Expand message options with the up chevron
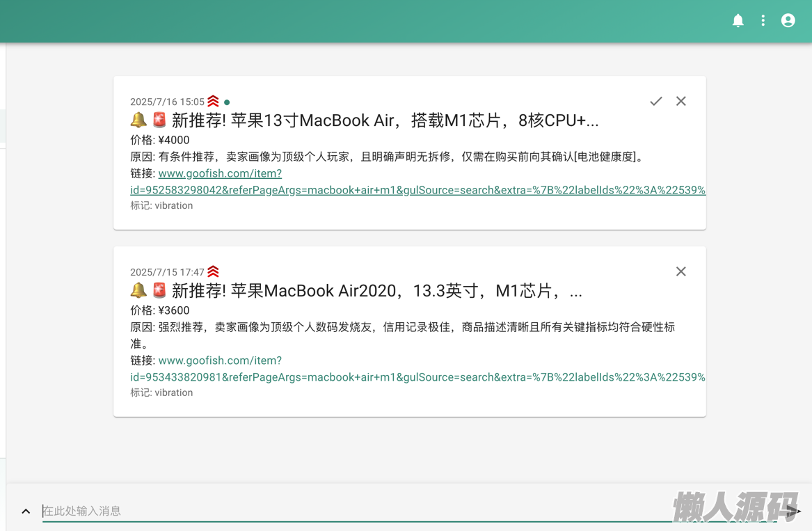The image size is (812, 531). [x=26, y=512]
